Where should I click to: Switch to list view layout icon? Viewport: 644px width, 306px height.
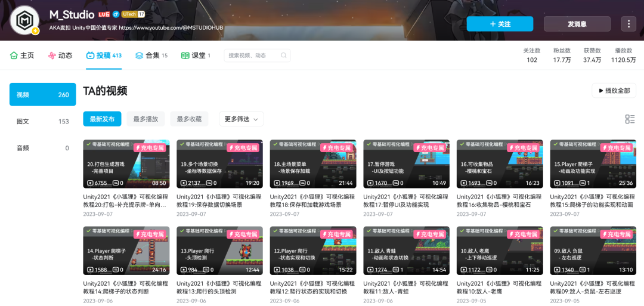(x=630, y=119)
